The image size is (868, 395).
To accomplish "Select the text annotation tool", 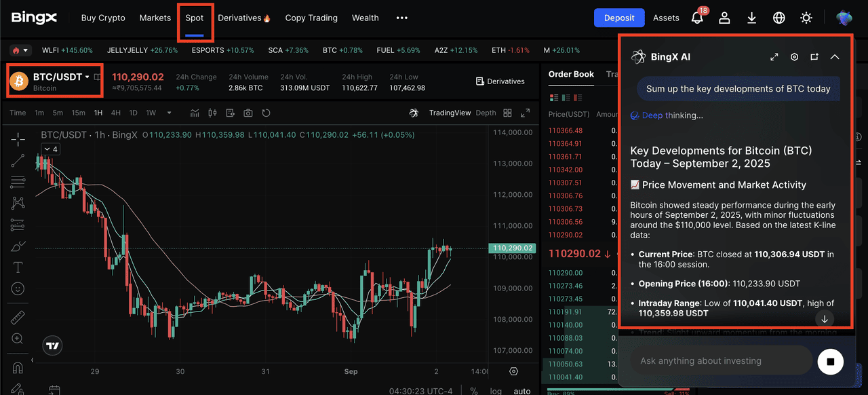I will click(x=18, y=267).
